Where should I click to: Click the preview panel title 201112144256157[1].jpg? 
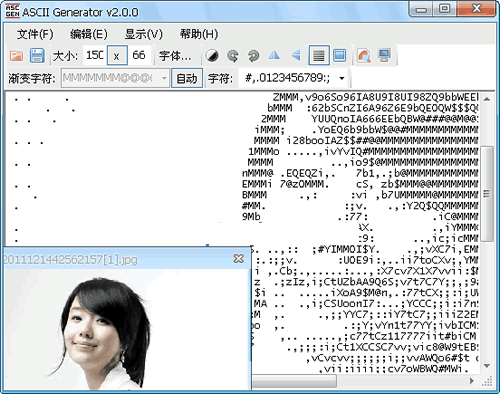pos(70,260)
